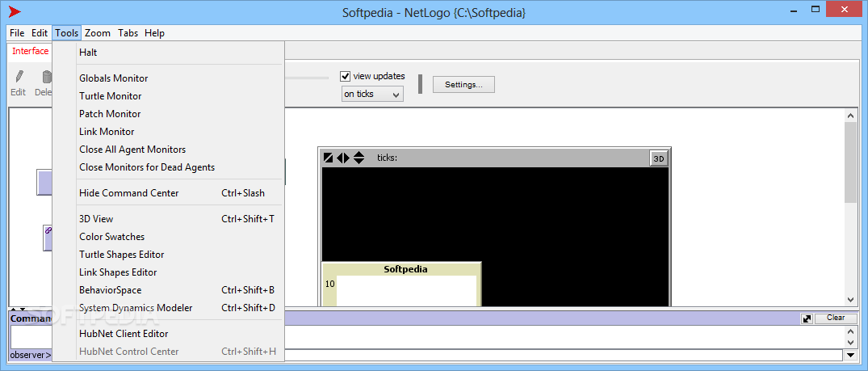The width and height of the screenshot is (868, 371).
Task: Click the ticks: label in view
Action: click(387, 158)
